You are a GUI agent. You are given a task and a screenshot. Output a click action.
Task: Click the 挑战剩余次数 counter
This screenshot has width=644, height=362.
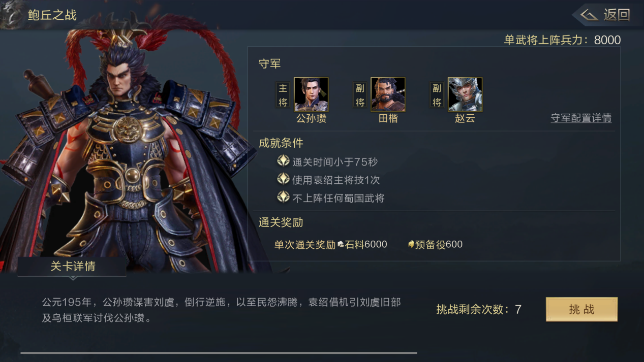pyautogui.click(x=478, y=309)
